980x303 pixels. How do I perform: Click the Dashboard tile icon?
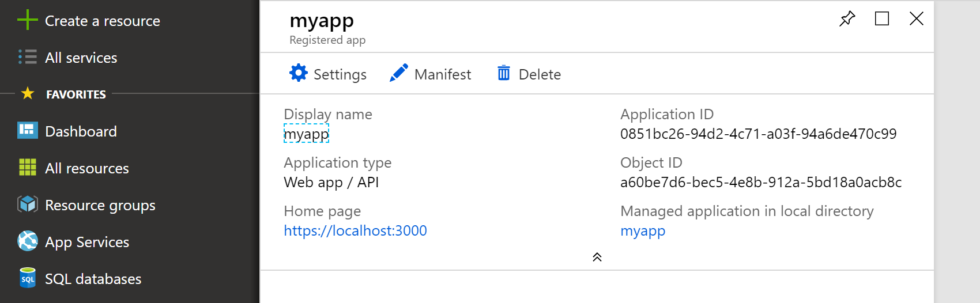tap(28, 130)
